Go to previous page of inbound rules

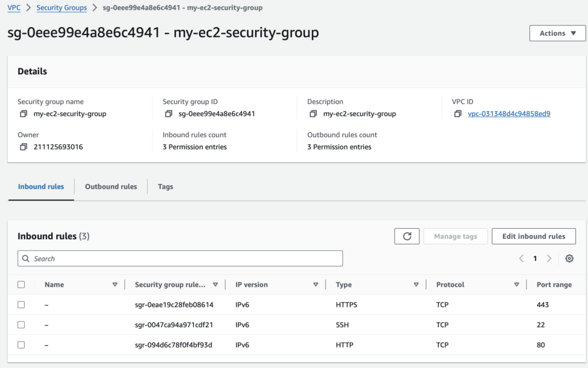(x=521, y=258)
